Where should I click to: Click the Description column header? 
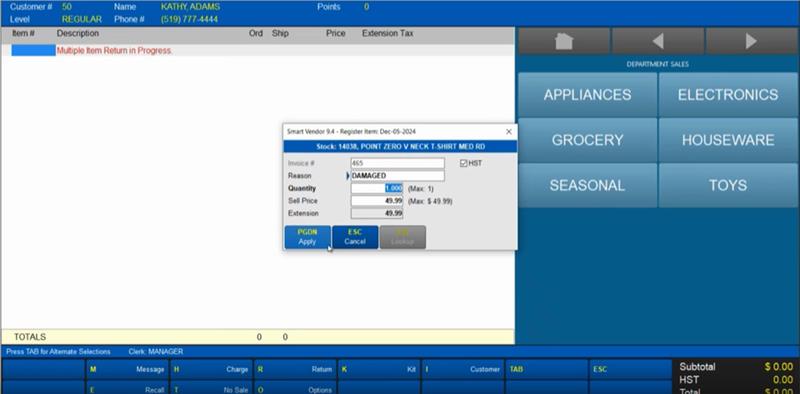[x=78, y=33]
